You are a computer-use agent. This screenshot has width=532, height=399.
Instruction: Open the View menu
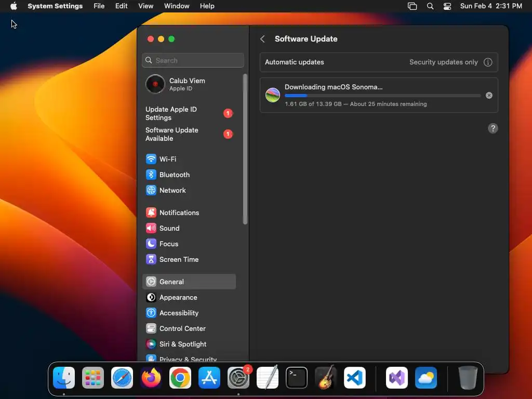145,6
